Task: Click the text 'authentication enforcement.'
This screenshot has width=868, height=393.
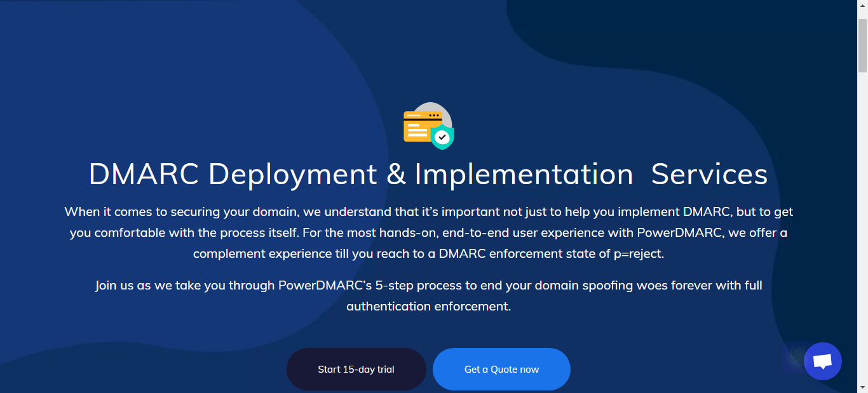Action: tap(428, 306)
